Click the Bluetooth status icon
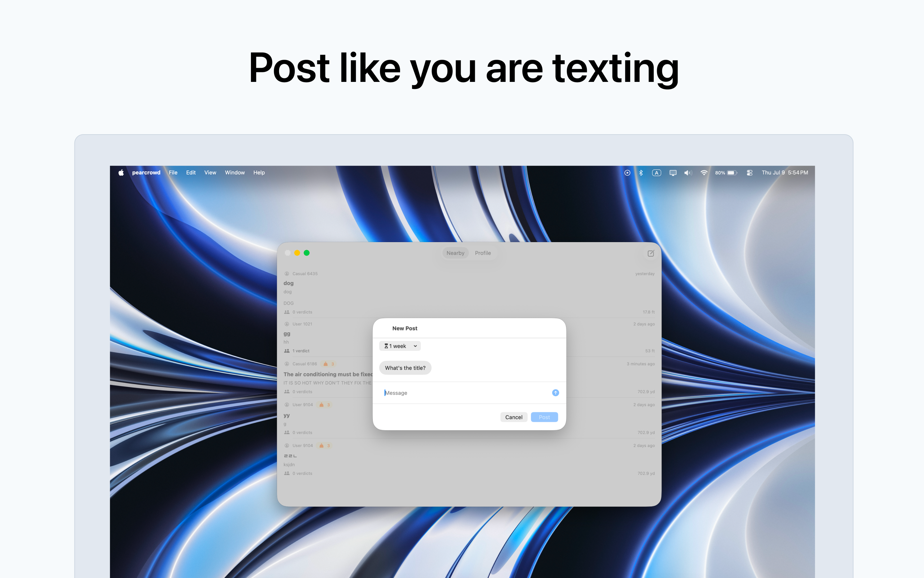This screenshot has width=924, height=578. coord(641,173)
